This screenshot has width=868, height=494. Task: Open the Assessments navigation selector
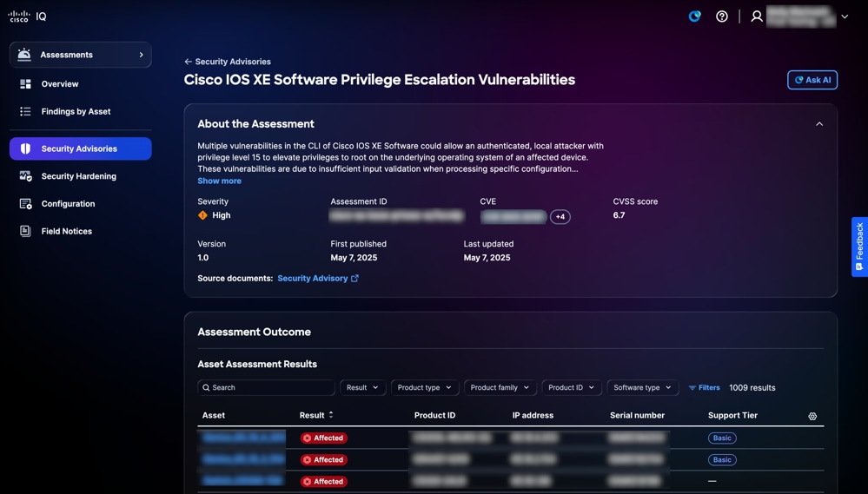tap(80, 55)
